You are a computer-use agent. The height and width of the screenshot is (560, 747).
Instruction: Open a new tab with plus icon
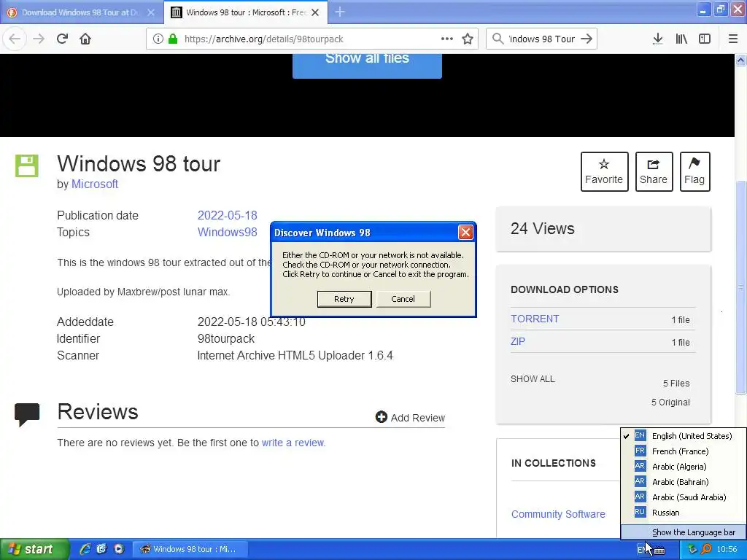(340, 12)
